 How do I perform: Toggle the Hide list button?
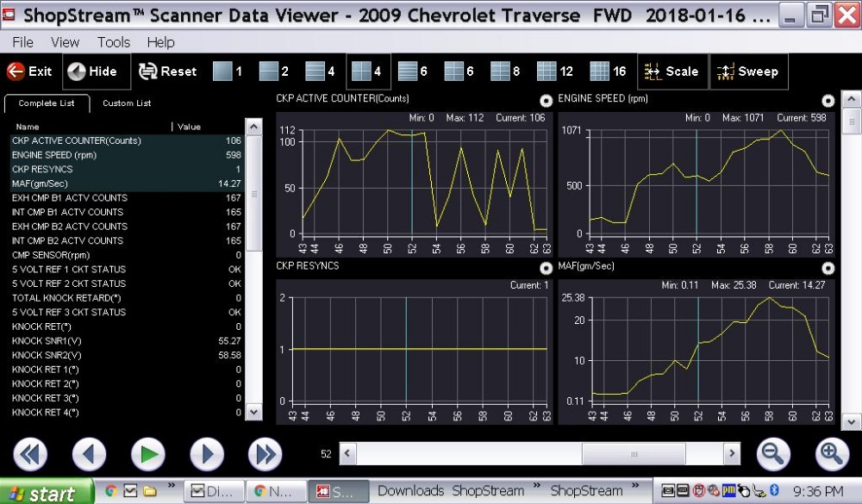(x=97, y=72)
